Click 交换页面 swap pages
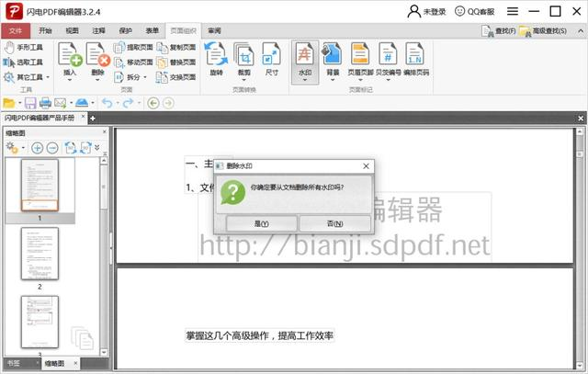This screenshot has height=374, width=588. pyautogui.click(x=176, y=77)
